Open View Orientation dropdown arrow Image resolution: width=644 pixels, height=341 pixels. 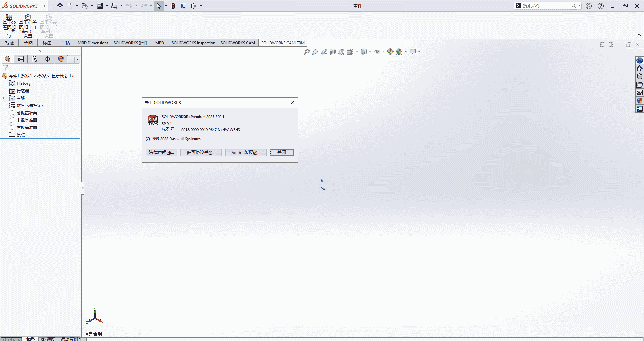tap(357, 52)
